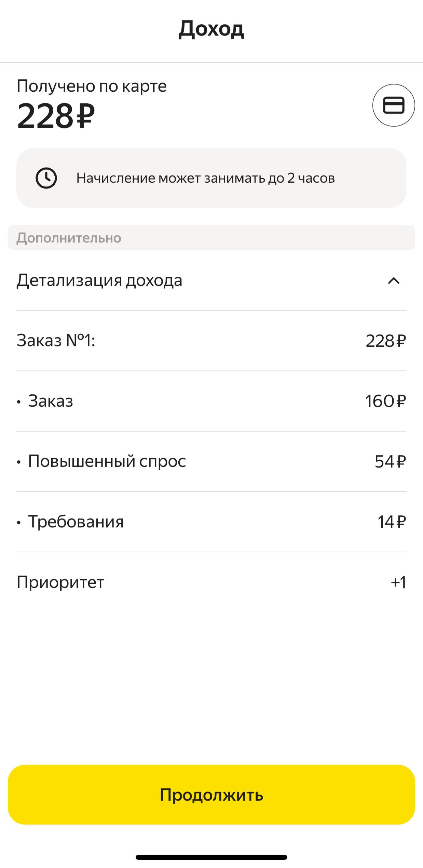The height and width of the screenshot is (868, 423).
Task: Tap the Повышенный спрос line item
Action: 107,461
